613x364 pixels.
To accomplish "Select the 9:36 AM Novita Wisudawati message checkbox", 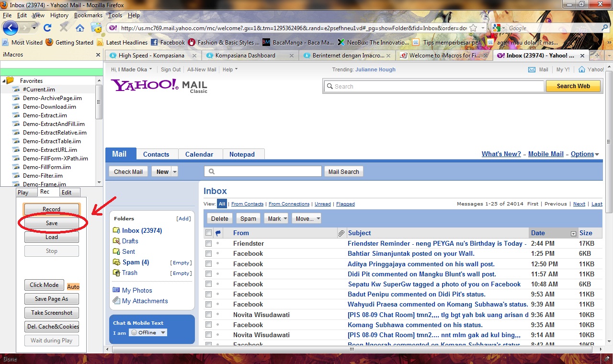I will pos(208,315).
